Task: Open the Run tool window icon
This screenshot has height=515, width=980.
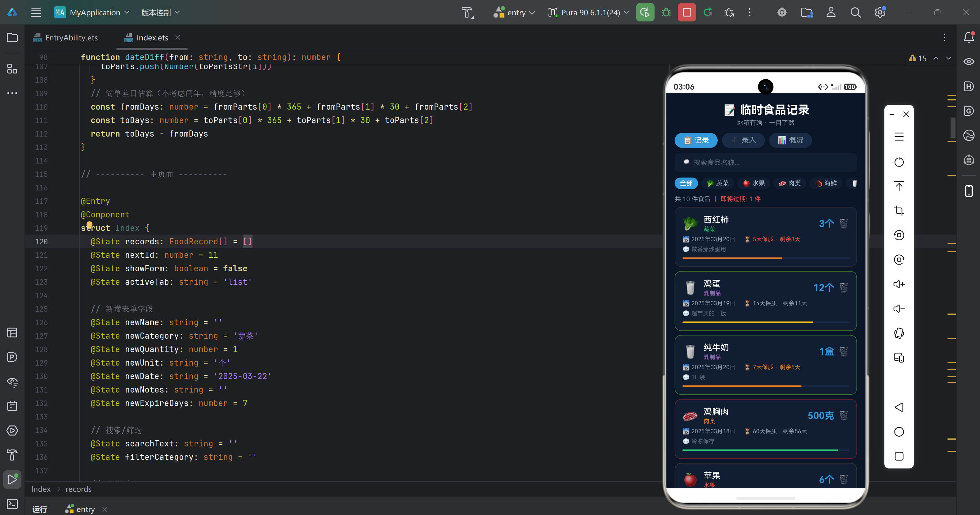Action: 12,479
